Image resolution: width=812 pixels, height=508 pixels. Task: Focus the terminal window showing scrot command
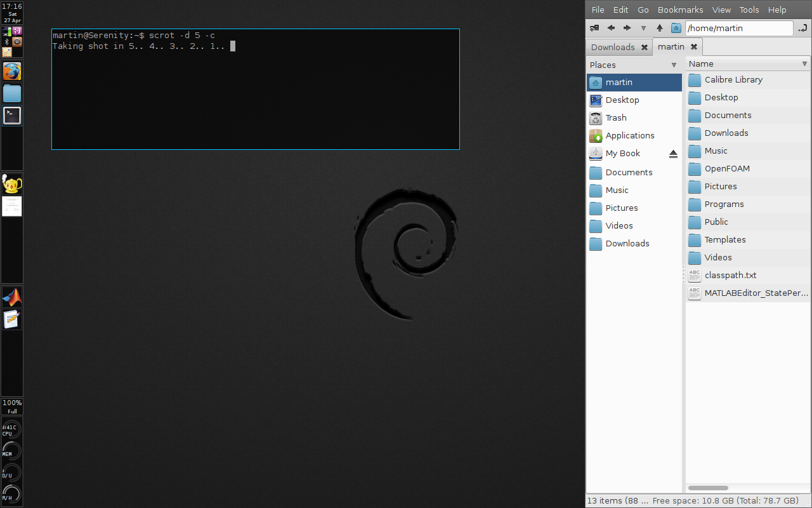coord(256,90)
